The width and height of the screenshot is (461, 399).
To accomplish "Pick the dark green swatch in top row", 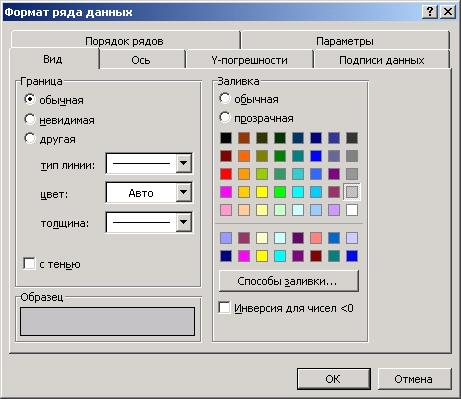I will [x=280, y=138].
